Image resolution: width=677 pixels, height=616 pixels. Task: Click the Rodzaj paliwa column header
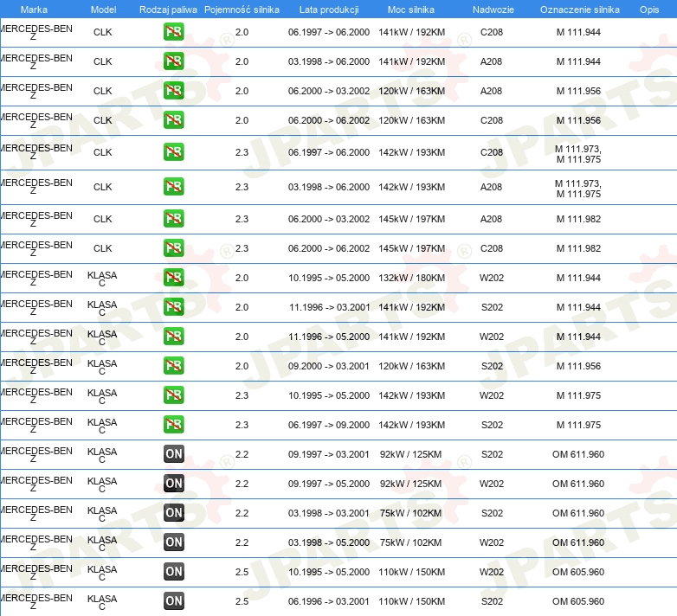pos(168,10)
